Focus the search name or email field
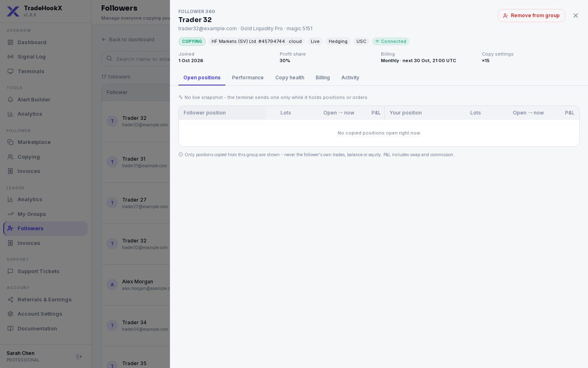588x368 pixels. click(136, 59)
